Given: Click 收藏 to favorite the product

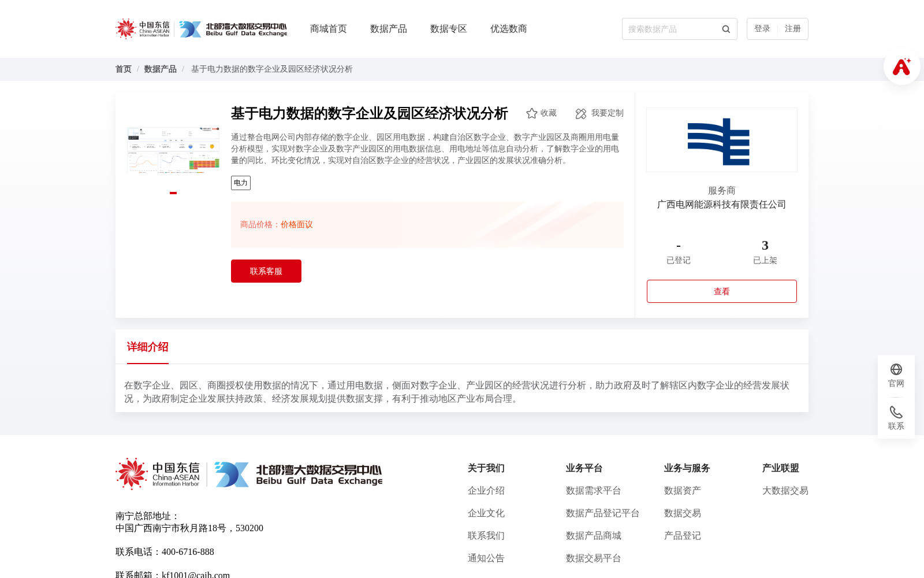Looking at the screenshot, I should pos(549,113).
